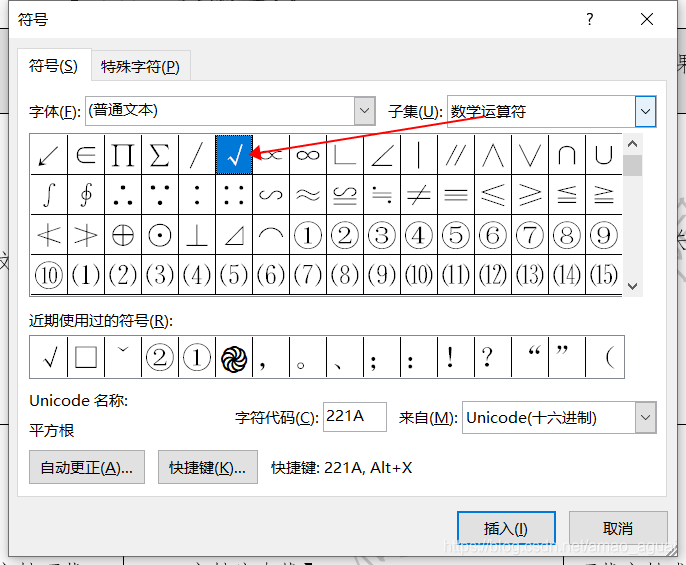
Task: Select the approximately equal ≈ symbol
Action: tap(308, 194)
